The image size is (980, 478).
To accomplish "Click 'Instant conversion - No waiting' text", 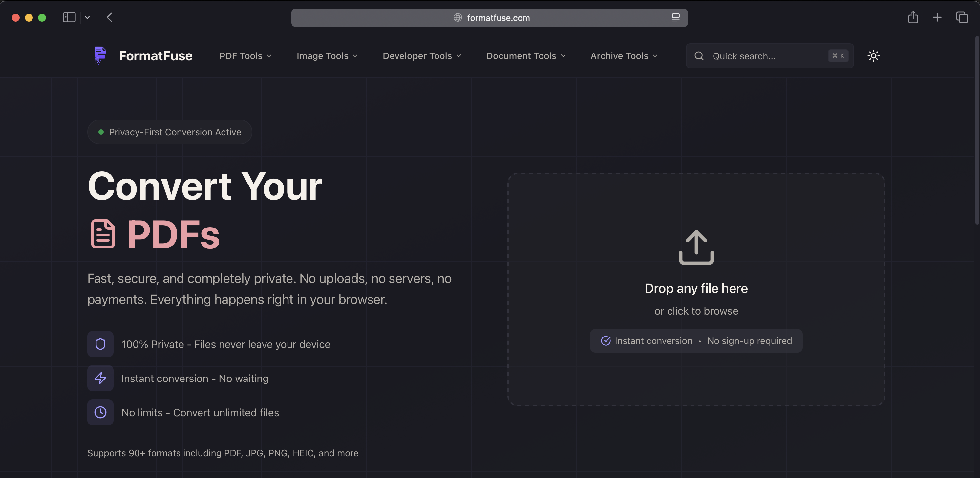I will coord(195,379).
